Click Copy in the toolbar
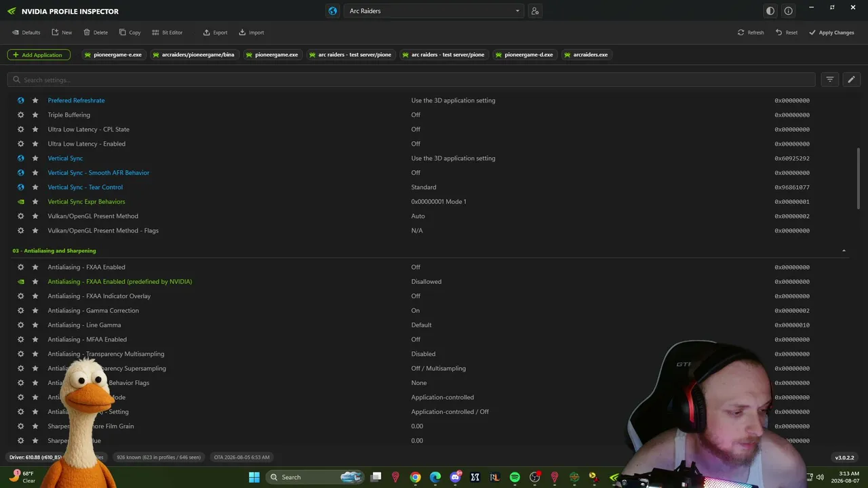Image resolution: width=868 pixels, height=488 pixels. (x=130, y=33)
